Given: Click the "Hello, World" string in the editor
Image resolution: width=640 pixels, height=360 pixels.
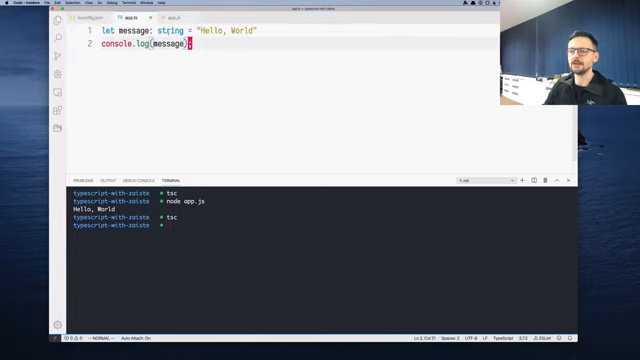Looking at the screenshot, I should (x=227, y=31).
